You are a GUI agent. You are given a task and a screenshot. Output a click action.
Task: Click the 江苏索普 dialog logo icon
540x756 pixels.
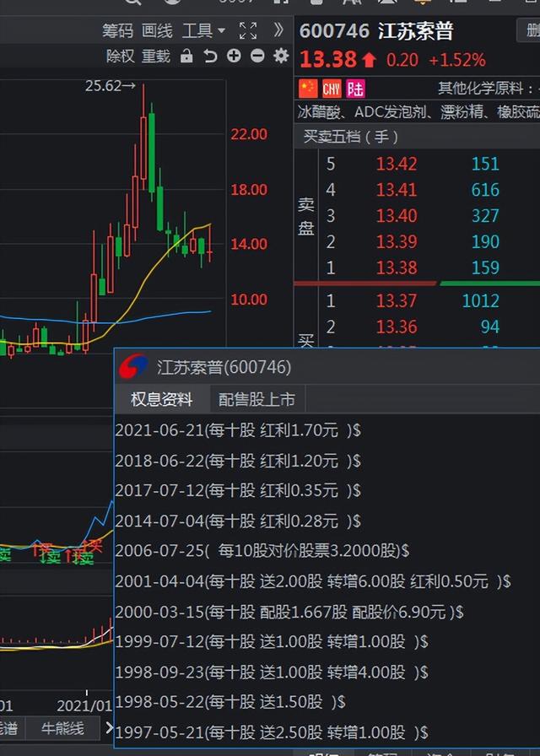[x=133, y=367]
